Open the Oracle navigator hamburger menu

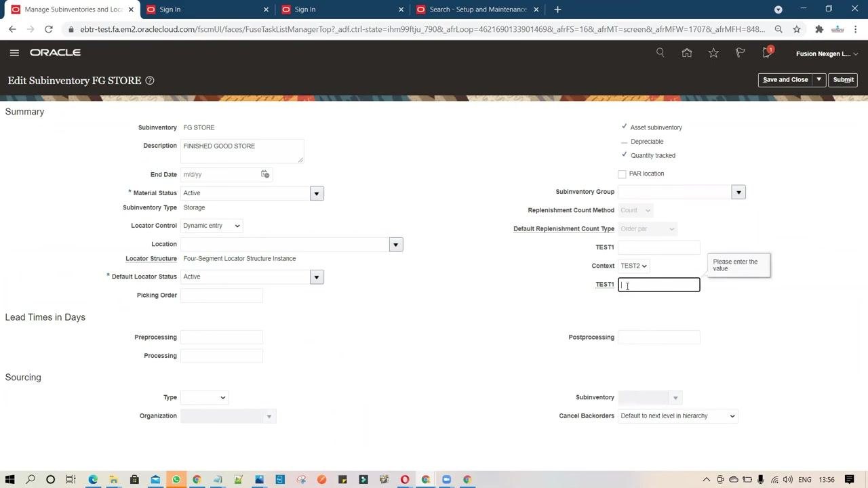click(14, 53)
